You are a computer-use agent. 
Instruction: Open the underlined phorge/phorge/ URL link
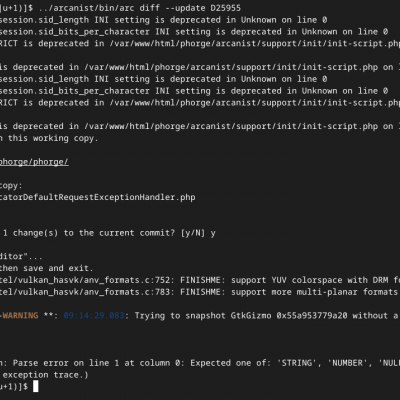click(x=34, y=162)
